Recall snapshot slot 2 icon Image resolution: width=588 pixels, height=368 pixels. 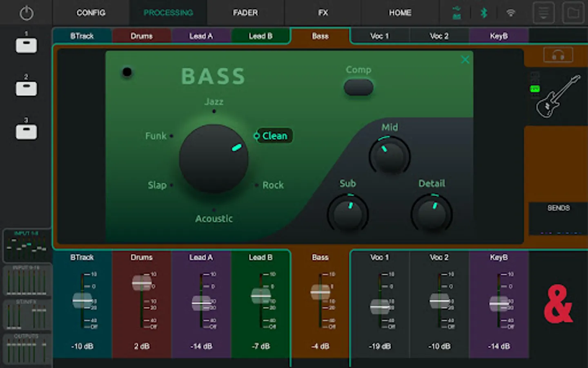click(x=26, y=88)
